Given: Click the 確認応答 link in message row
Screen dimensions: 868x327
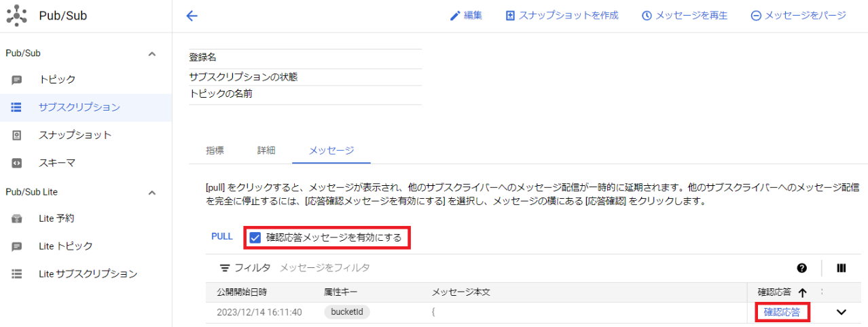Looking at the screenshot, I should click(782, 312).
